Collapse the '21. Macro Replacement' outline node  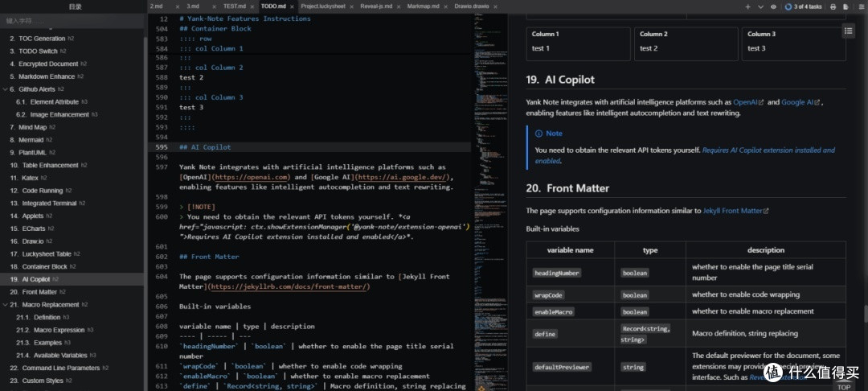pyautogui.click(x=6, y=305)
